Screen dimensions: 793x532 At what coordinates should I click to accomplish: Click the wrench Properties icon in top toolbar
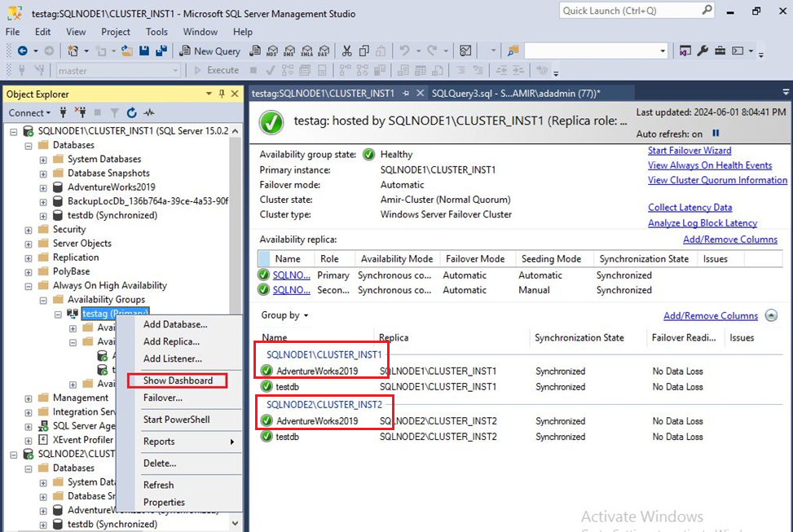point(702,51)
